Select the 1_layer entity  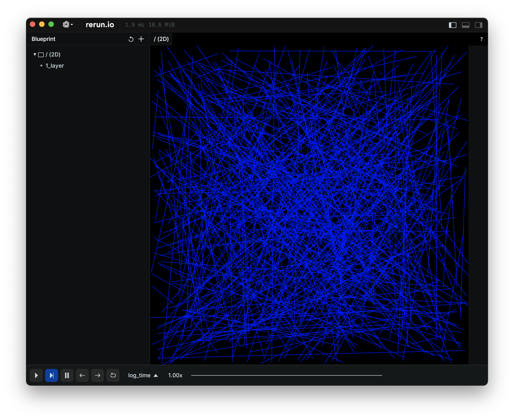coord(54,66)
